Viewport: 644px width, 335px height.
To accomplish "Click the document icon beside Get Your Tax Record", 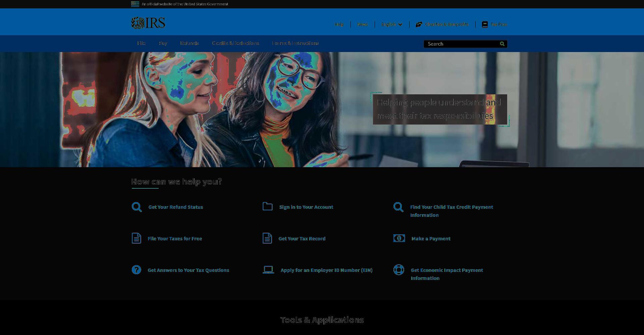I will 267,238.
